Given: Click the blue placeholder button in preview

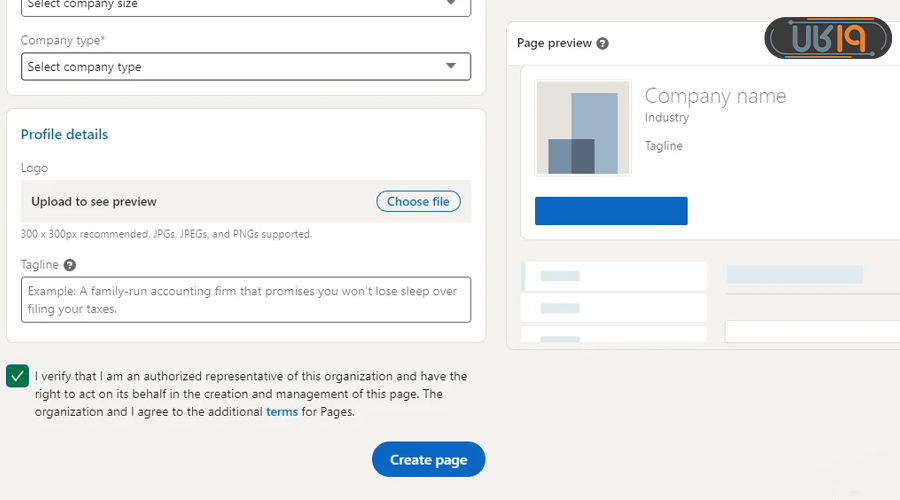Looking at the screenshot, I should pos(611,211).
